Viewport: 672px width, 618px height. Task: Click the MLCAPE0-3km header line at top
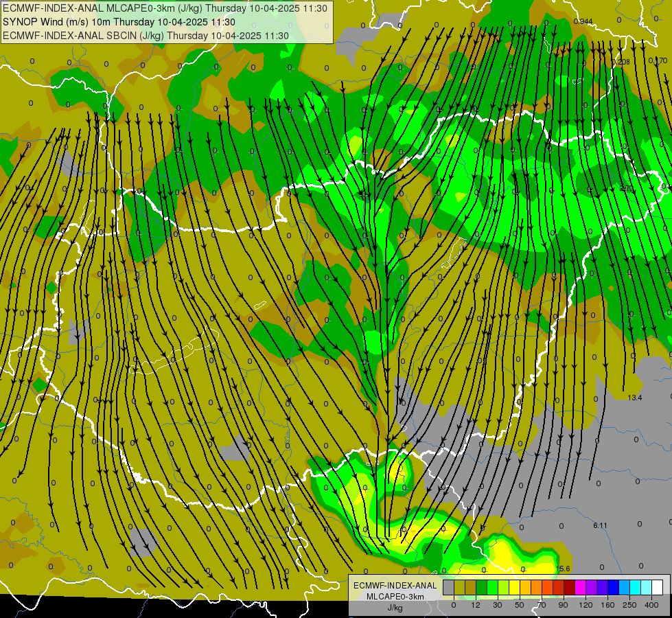coord(165,8)
